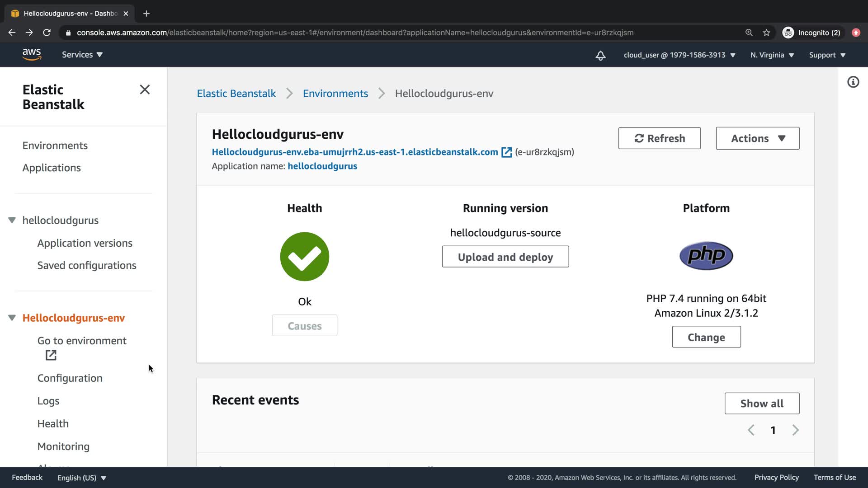Open the notifications bell icon
This screenshot has width=868, height=488.
click(x=600, y=55)
